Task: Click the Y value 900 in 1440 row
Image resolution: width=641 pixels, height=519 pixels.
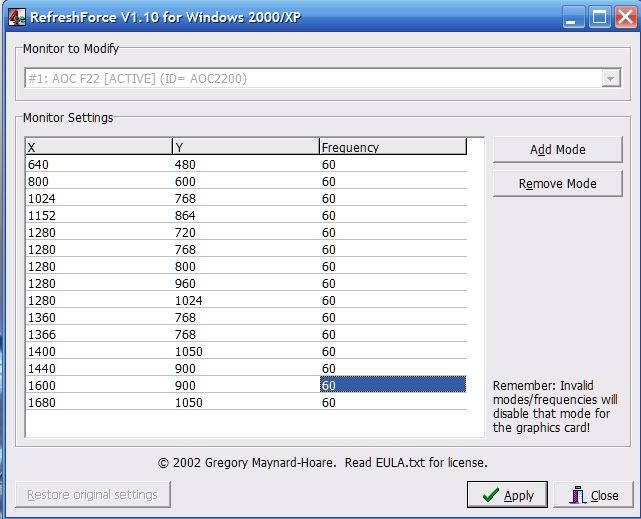Action: 246,368
